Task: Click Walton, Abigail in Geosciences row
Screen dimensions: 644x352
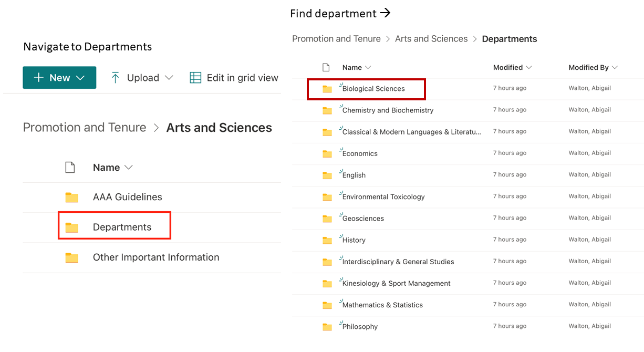Action: click(589, 218)
